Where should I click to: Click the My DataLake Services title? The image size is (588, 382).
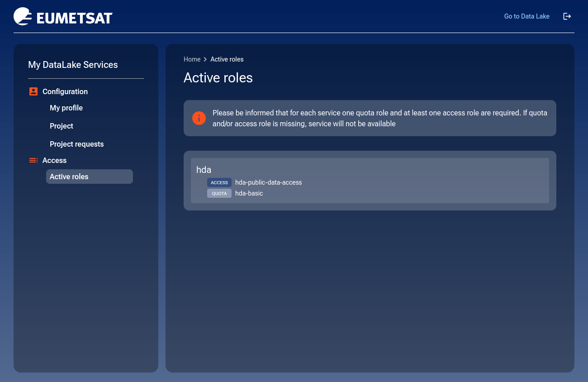pos(73,65)
